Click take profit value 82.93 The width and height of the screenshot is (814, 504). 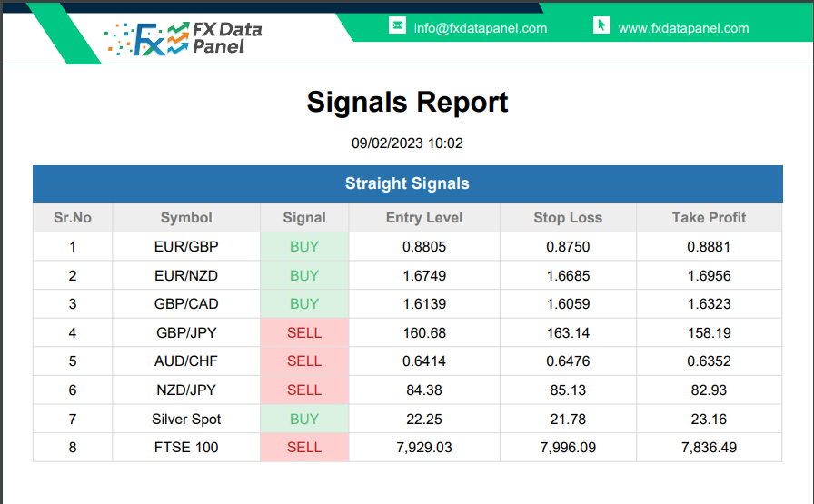[710, 390]
